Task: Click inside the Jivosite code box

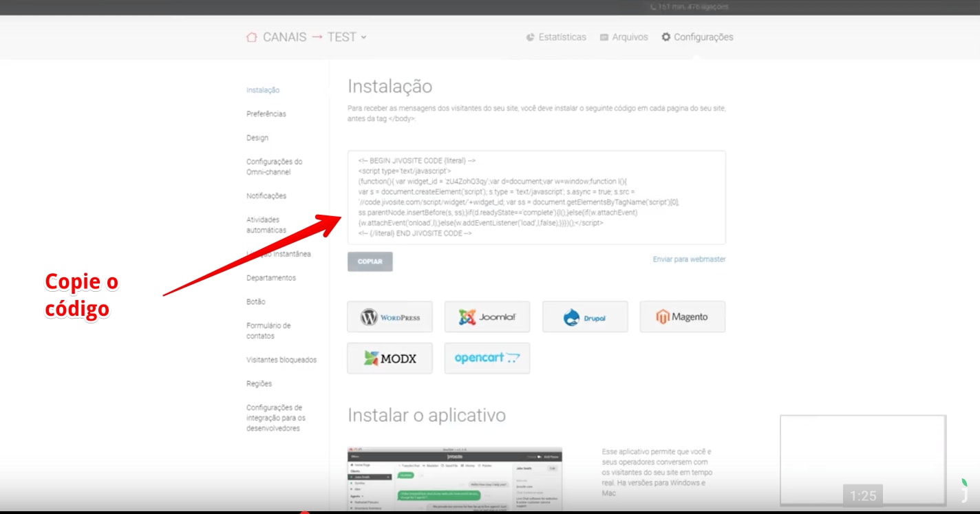Action: click(537, 197)
